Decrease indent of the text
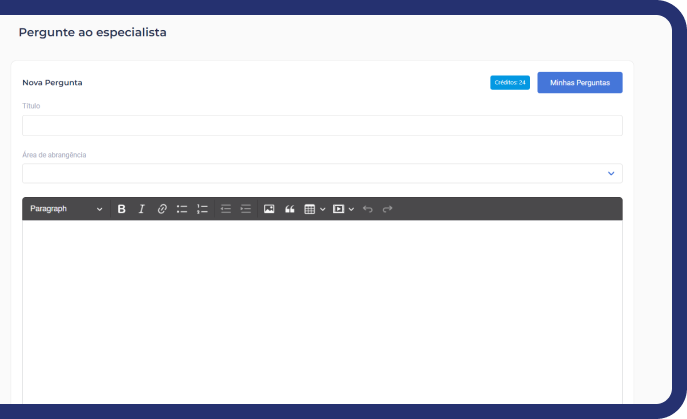This screenshot has width=687, height=419. (226, 209)
